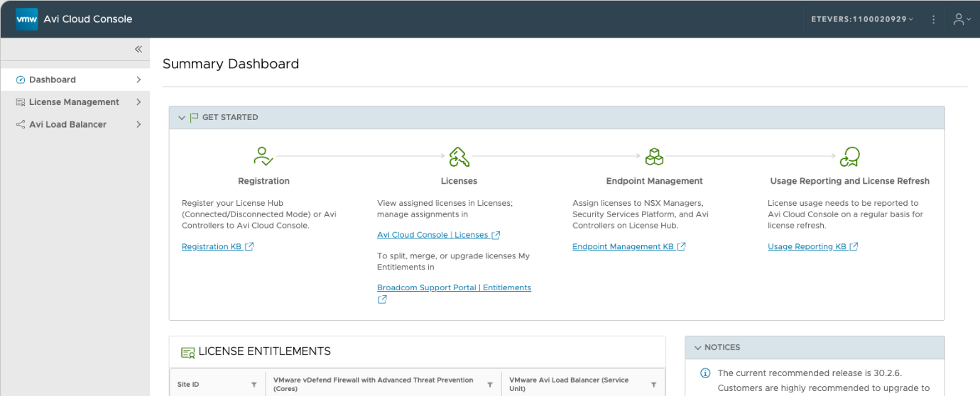Click the Endpoint Management cubes icon

click(x=654, y=156)
